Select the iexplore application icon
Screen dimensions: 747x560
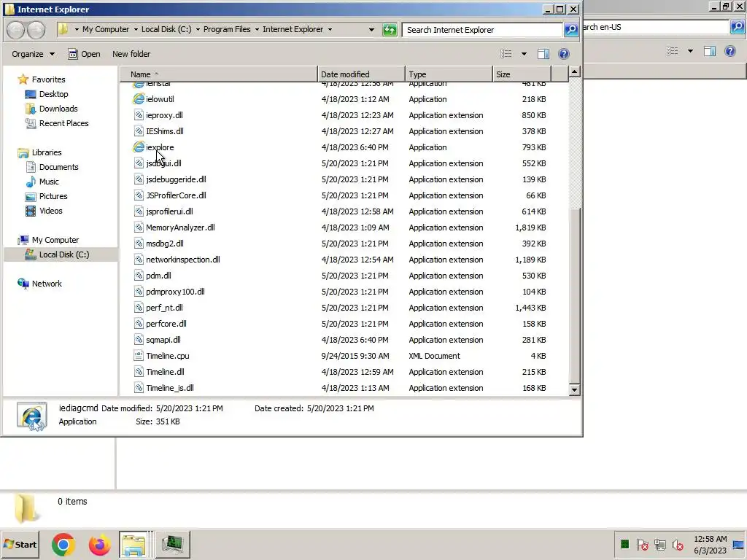(x=139, y=147)
